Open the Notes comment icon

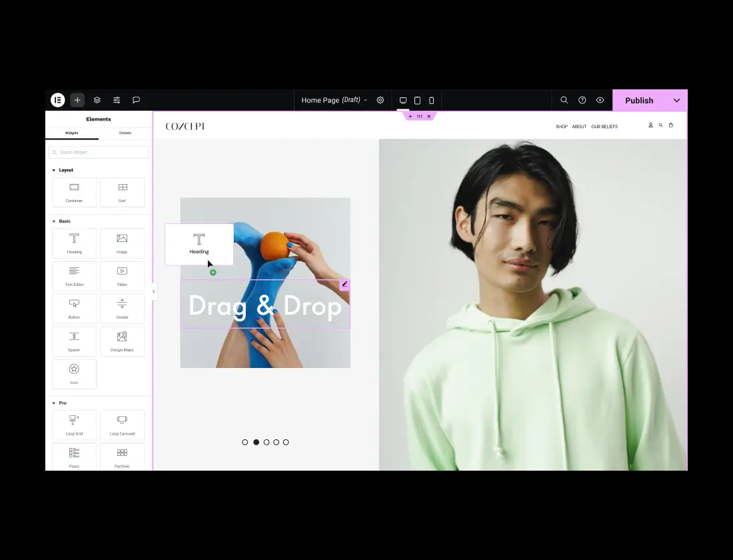(x=136, y=100)
